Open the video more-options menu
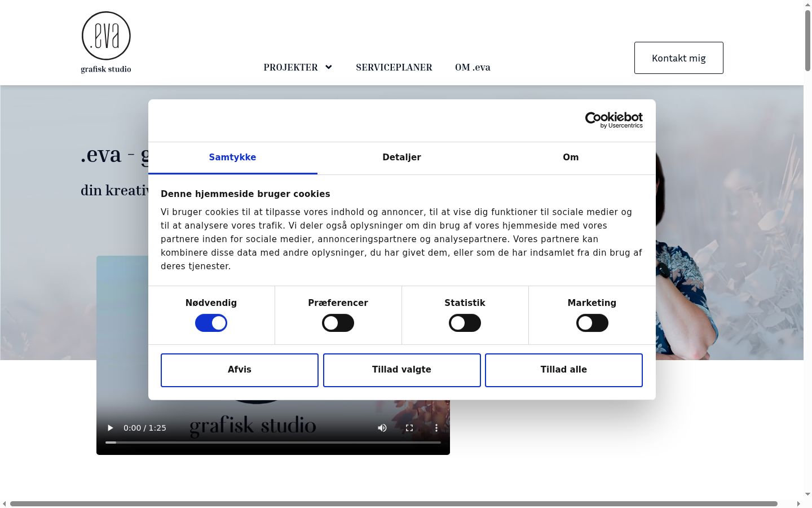 pyautogui.click(x=436, y=428)
